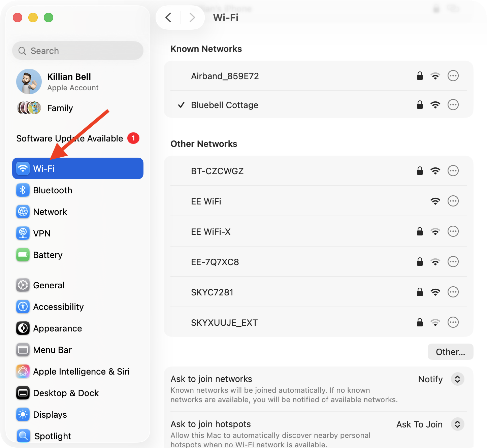Click the Apple Intelligence & Siri icon
This screenshot has height=448, width=487.
coord(23,371)
